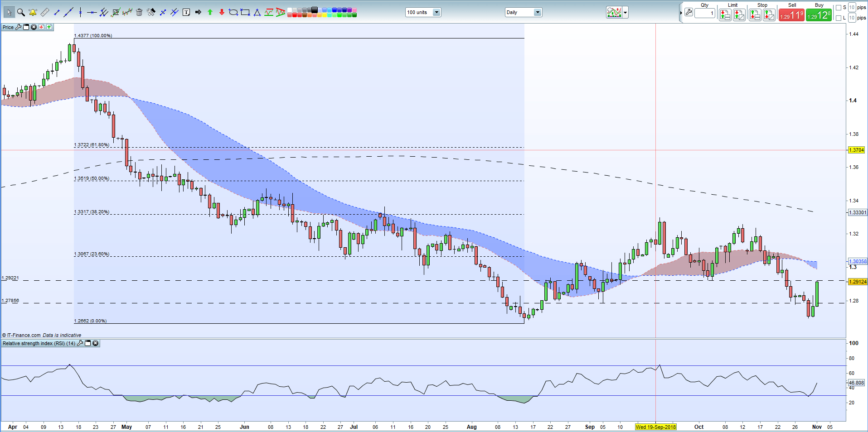This screenshot has height=432, width=868.
Task: Expand the order panel side arrow
Action: point(681,13)
